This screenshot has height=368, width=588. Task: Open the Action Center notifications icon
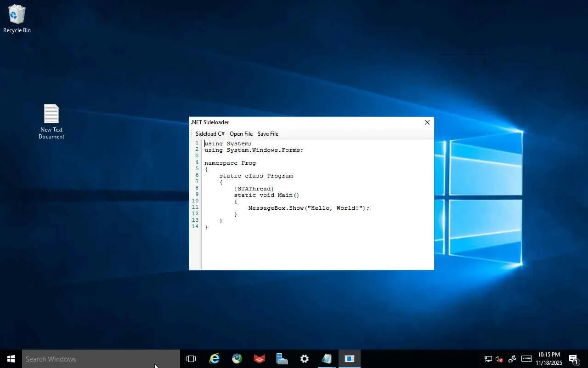tap(573, 359)
